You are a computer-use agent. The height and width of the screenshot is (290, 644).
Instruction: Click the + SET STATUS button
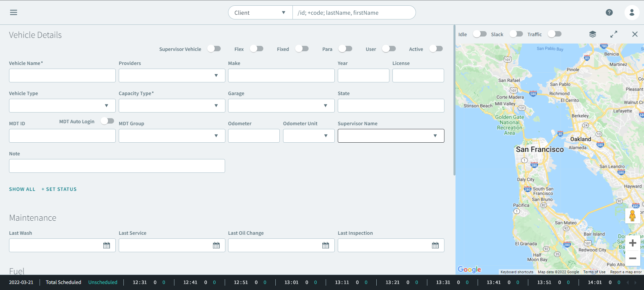[59, 189]
